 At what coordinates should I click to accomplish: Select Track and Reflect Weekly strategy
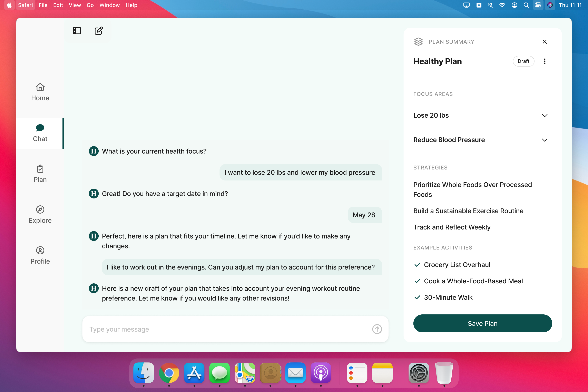pyautogui.click(x=452, y=227)
